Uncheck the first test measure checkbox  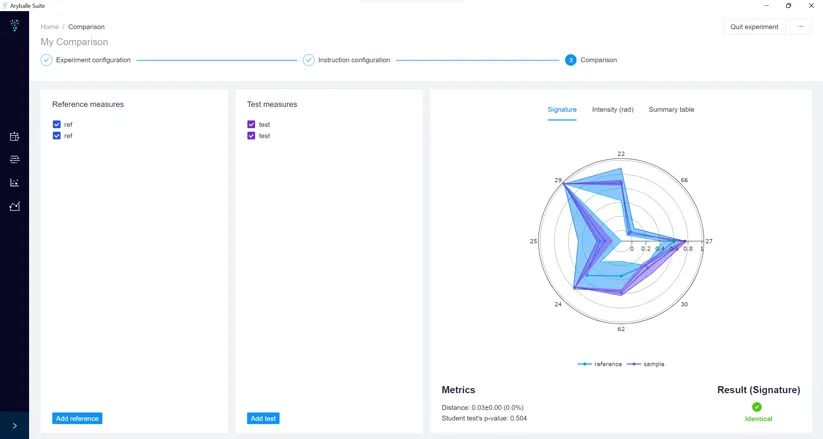pyautogui.click(x=252, y=125)
